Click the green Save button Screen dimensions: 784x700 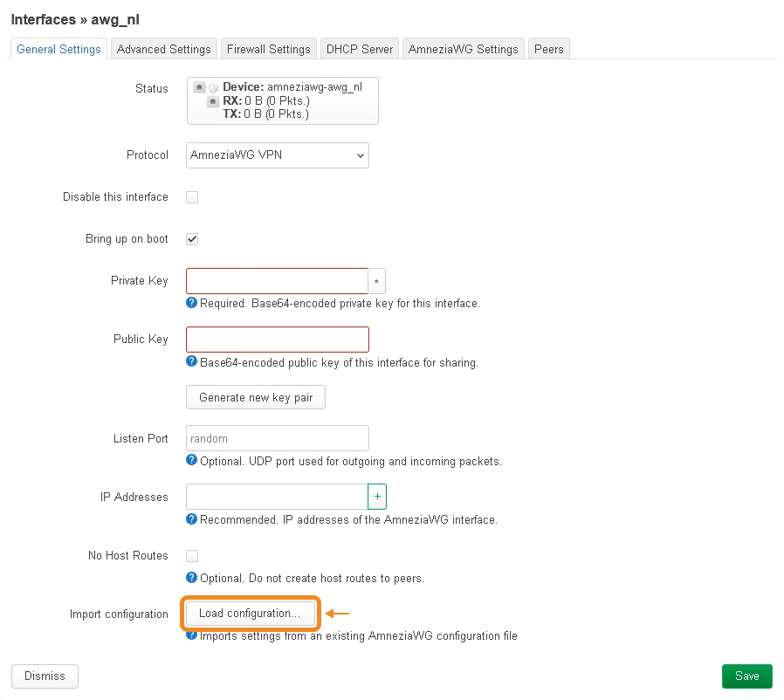(746, 676)
